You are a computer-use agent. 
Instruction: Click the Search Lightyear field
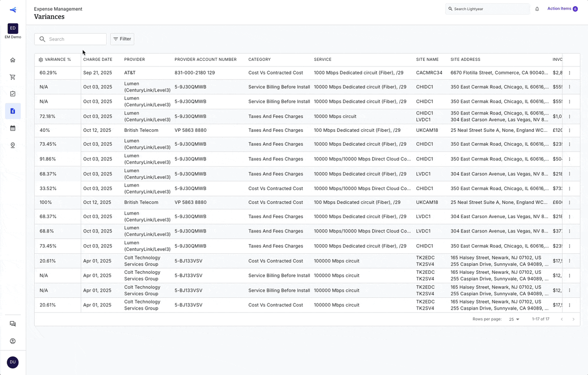pyautogui.click(x=487, y=9)
